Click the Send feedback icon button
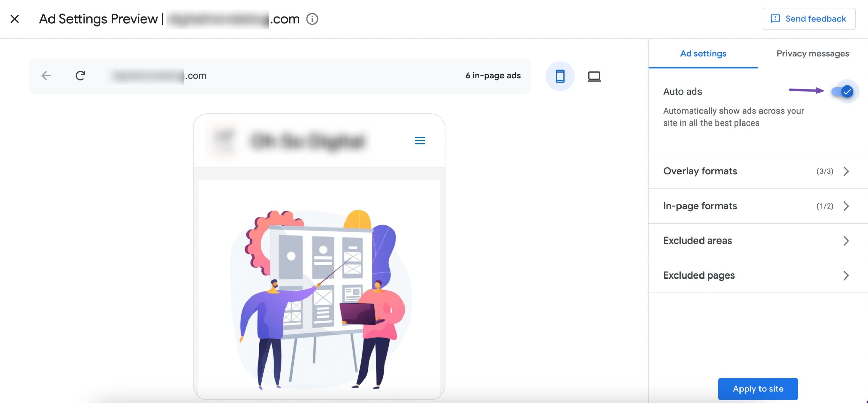 point(775,18)
